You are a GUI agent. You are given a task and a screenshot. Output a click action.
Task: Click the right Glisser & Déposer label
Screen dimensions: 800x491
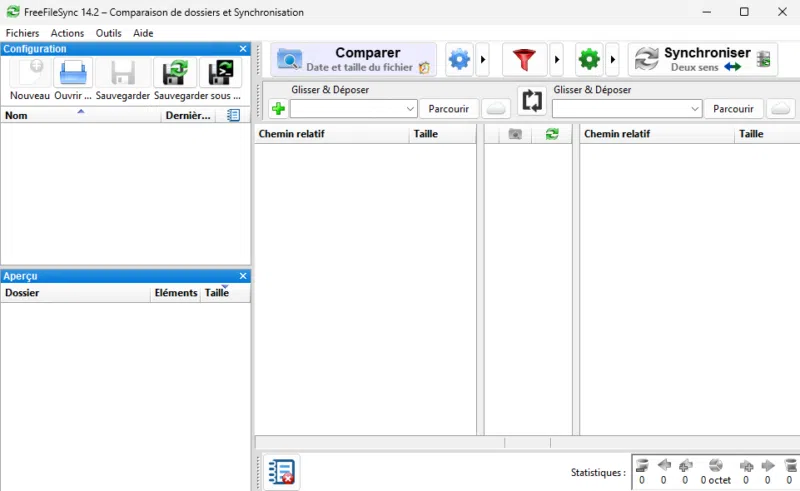tap(592, 90)
